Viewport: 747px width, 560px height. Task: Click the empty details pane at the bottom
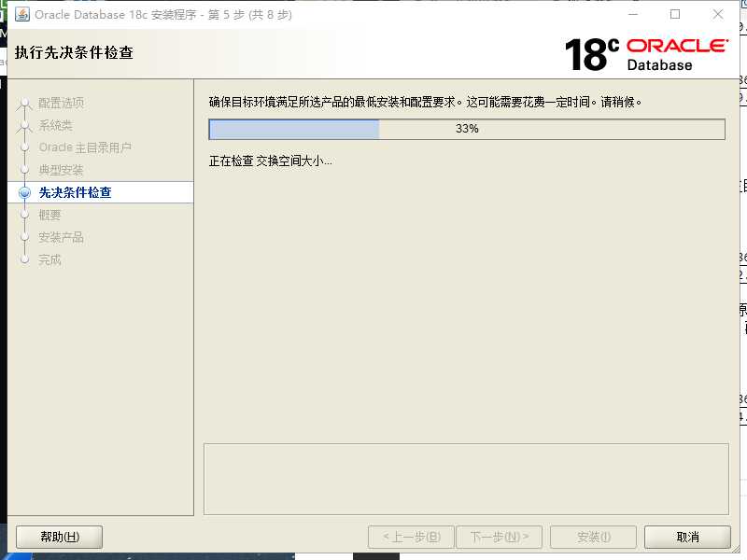point(466,479)
